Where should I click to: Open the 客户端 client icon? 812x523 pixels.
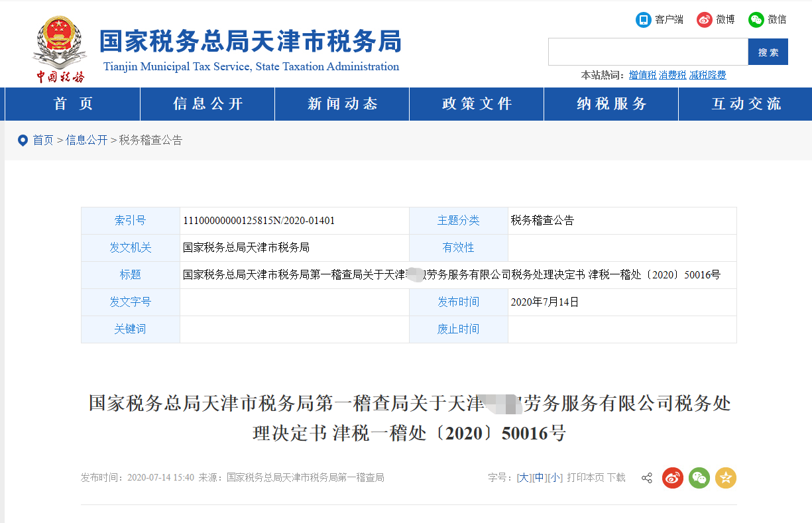coord(643,20)
